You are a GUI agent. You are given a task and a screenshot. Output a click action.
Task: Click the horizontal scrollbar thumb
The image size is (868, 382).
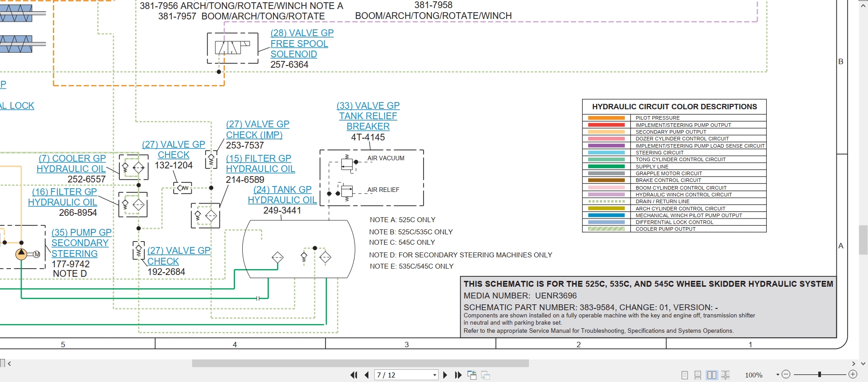coord(360,363)
